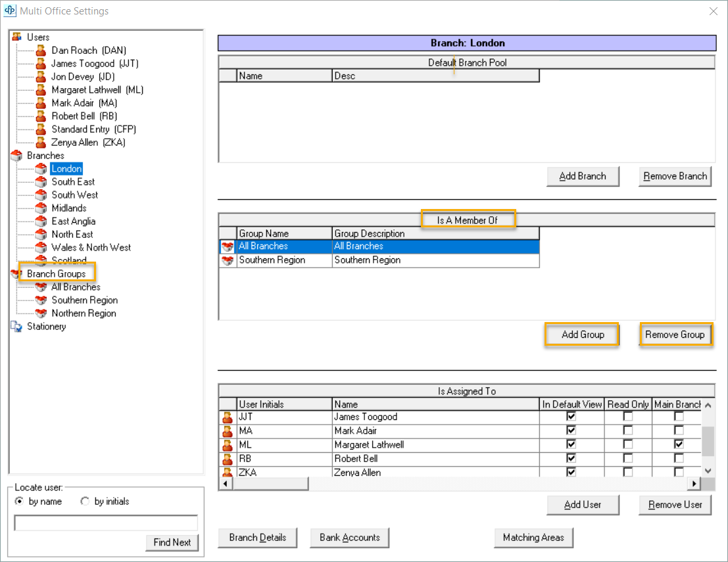
Task: Click group icon in All Branches table row
Action: pos(228,246)
